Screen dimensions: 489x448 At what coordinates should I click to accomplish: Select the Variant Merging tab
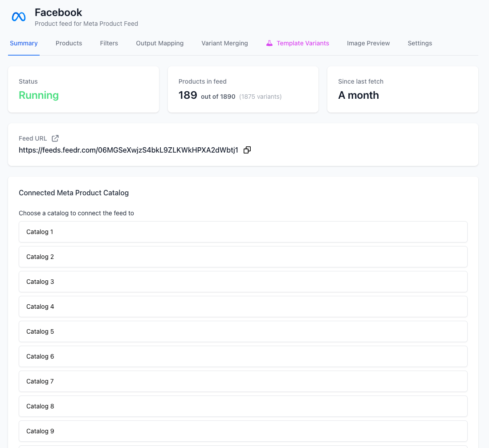click(224, 43)
